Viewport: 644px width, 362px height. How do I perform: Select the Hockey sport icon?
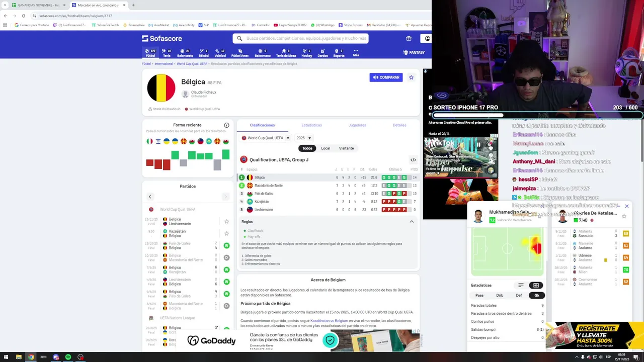pos(306,53)
